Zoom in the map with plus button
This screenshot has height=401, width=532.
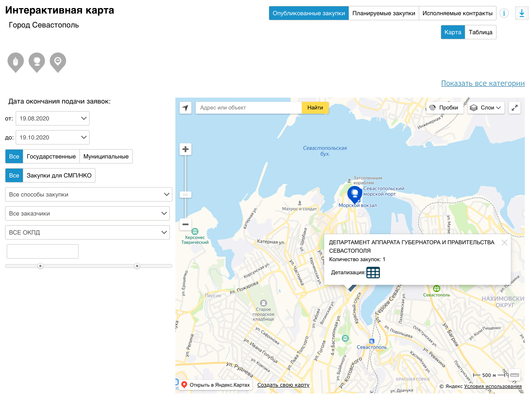186,149
